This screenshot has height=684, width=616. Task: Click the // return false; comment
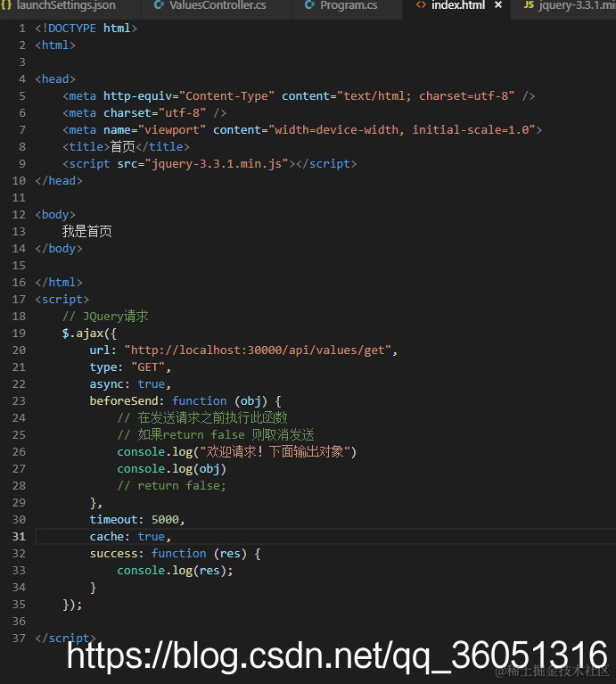[x=172, y=486]
